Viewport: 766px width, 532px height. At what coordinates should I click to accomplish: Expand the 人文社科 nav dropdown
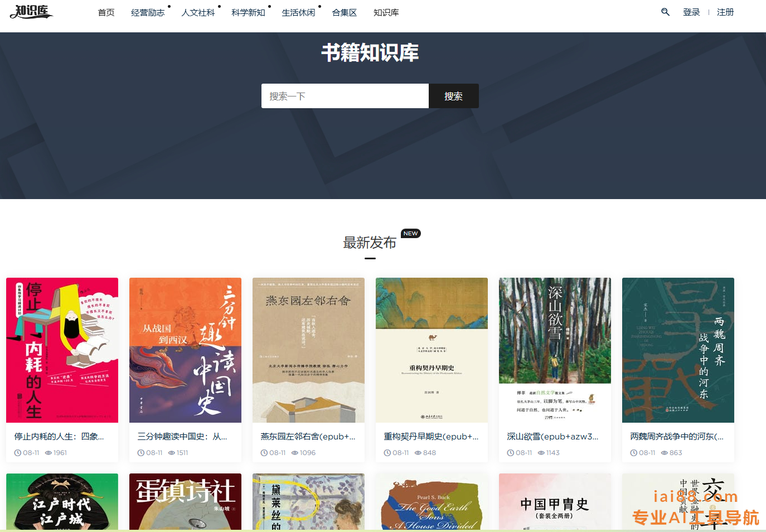click(x=198, y=12)
